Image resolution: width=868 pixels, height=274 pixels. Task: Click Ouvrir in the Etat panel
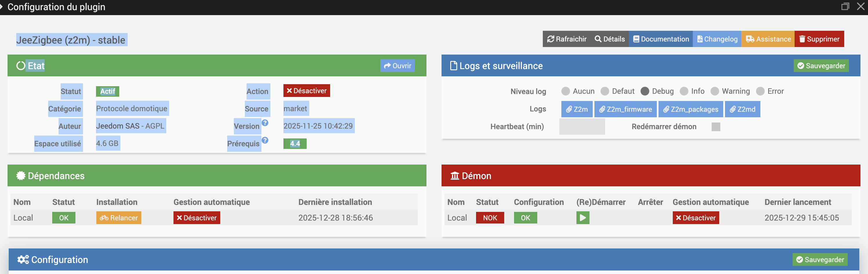click(398, 66)
